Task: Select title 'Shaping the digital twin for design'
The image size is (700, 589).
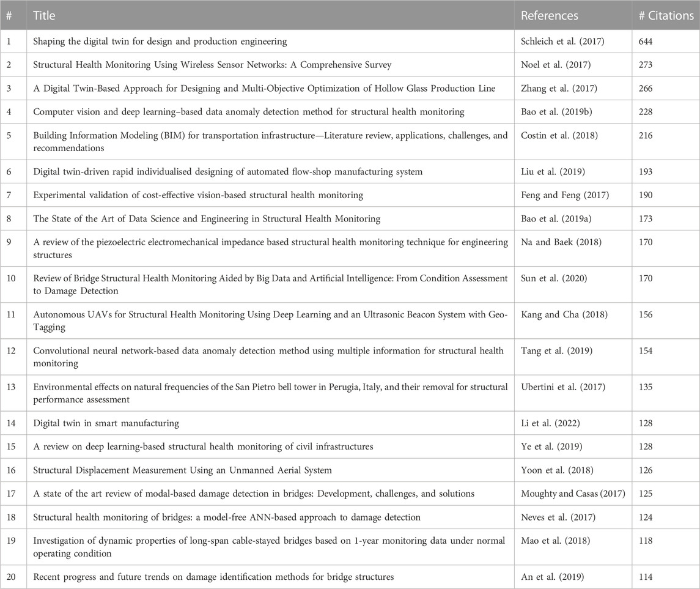Action: coord(160,42)
